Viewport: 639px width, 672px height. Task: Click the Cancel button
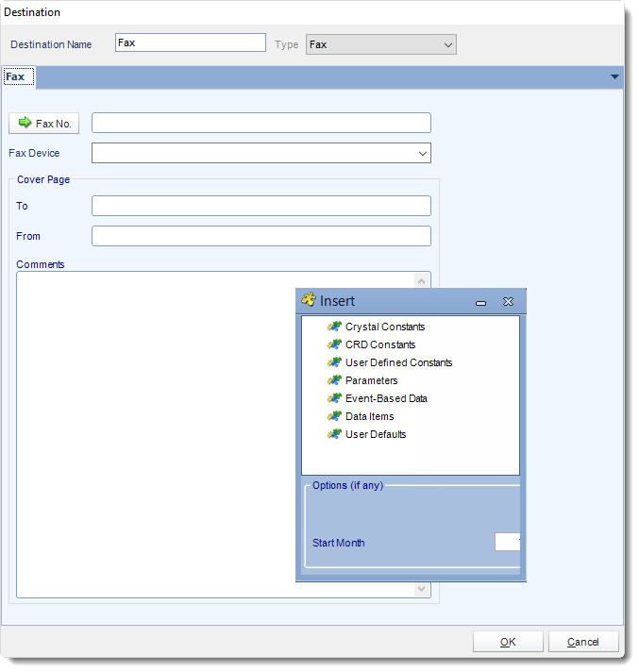tap(583, 642)
